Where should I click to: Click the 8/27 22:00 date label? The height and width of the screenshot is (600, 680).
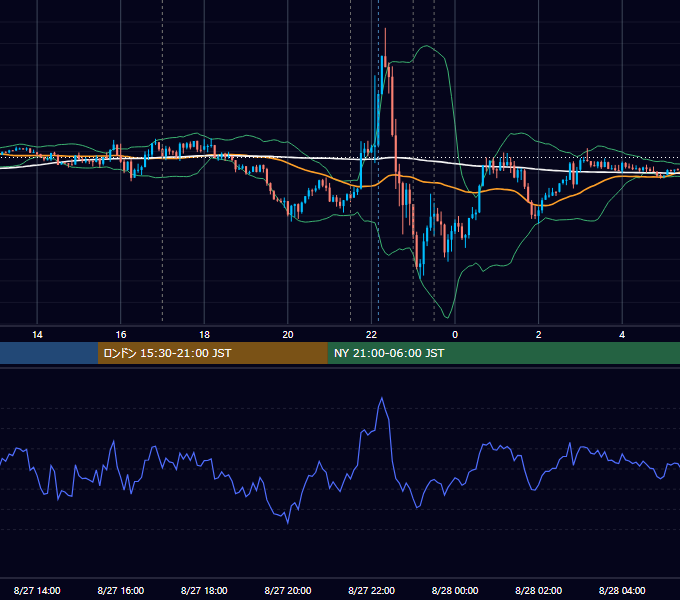pos(371,590)
